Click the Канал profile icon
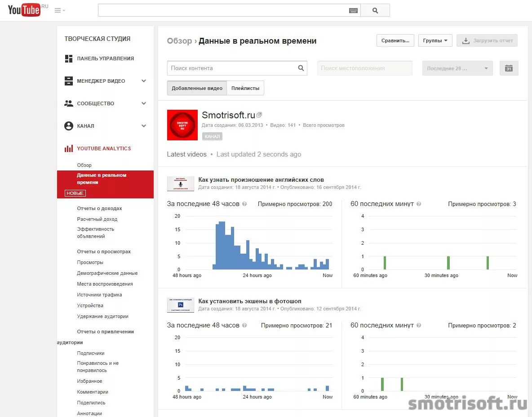 [x=69, y=126]
